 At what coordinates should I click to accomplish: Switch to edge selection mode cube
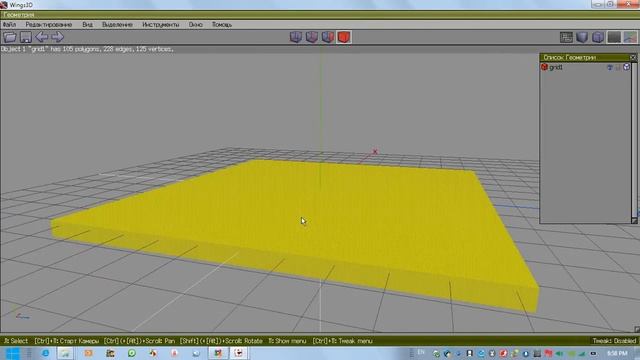[x=312, y=37]
